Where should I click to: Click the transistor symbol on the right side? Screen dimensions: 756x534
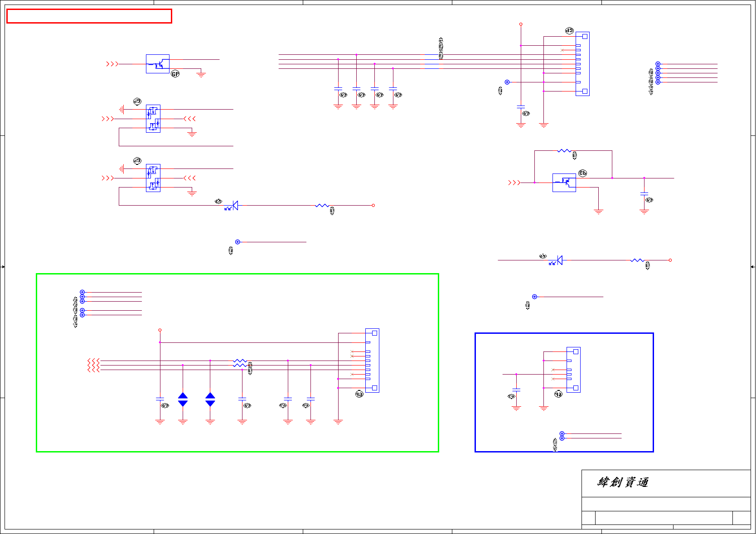[x=564, y=183]
